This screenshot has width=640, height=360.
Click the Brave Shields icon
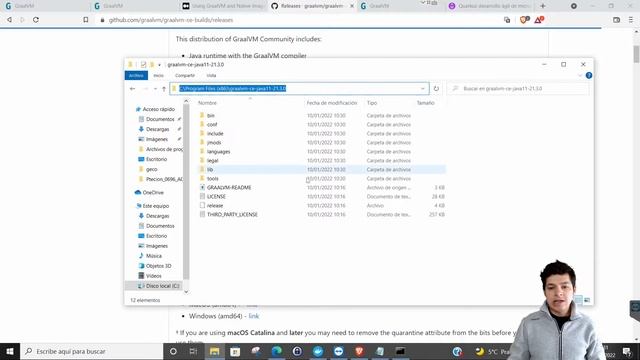524,20
